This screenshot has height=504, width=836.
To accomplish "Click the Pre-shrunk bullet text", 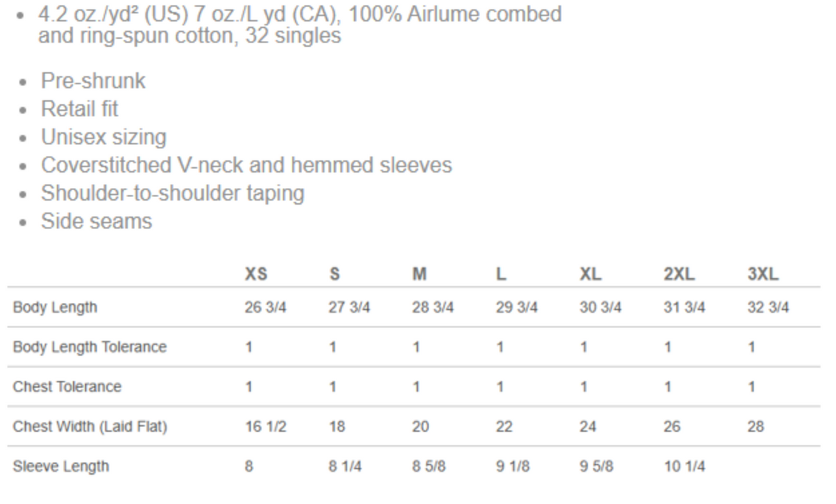I will pyautogui.click(x=93, y=81).
